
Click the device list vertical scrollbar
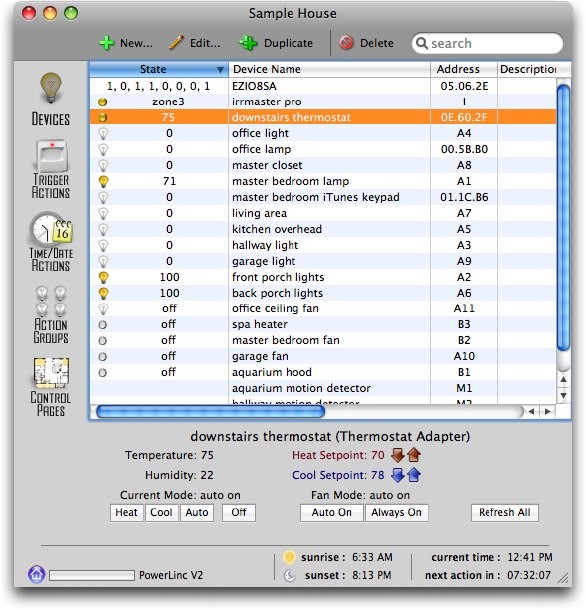[563, 218]
